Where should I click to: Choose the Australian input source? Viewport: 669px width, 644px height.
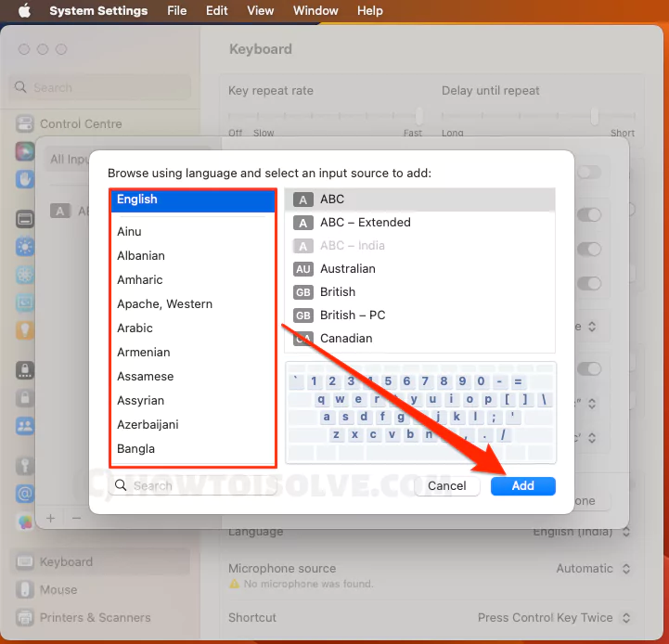(x=419, y=269)
